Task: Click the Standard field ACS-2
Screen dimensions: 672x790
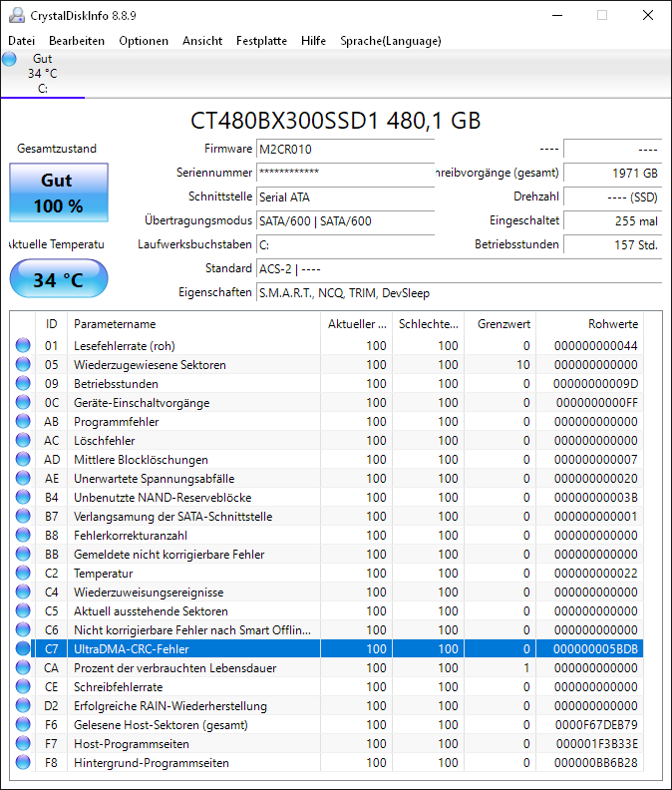Action: [x=459, y=269]
